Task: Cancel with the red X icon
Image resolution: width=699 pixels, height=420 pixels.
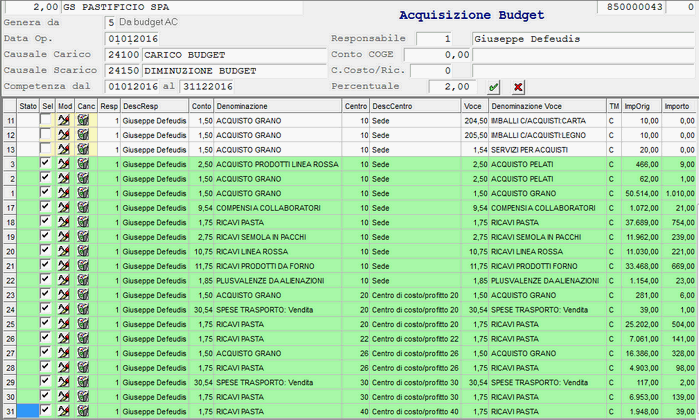Action: tap(518, 87)
